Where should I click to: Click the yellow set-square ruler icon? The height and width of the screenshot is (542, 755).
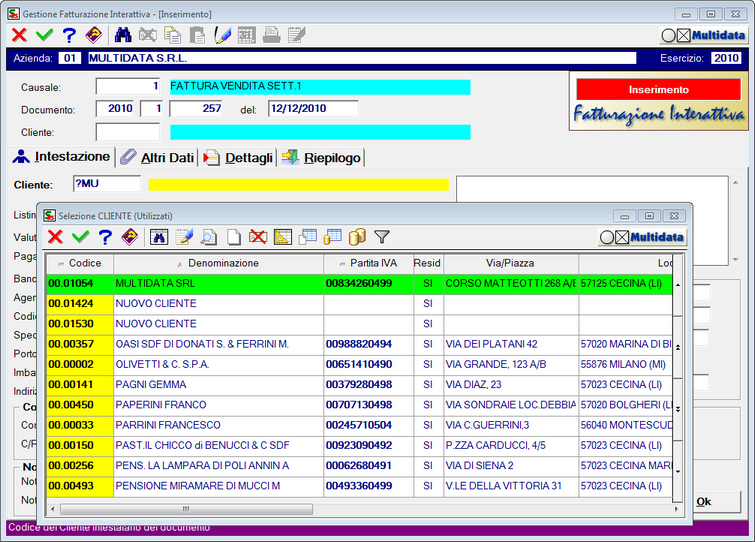pyautogui.click(x=283, y=237)
